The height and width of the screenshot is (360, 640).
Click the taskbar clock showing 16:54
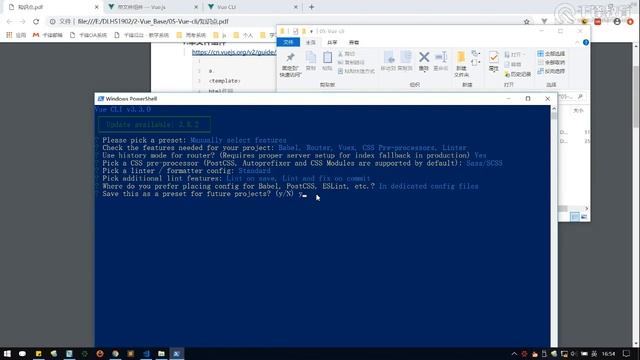coord(608,354)
